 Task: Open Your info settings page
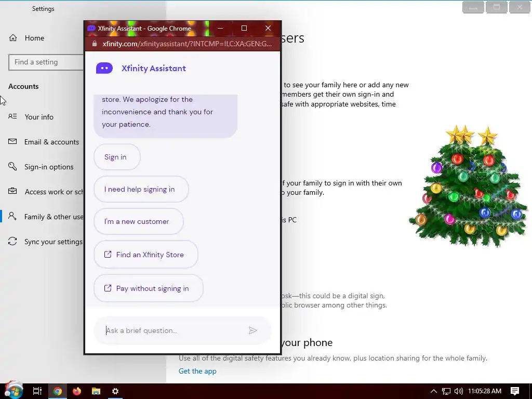point(39,117)
